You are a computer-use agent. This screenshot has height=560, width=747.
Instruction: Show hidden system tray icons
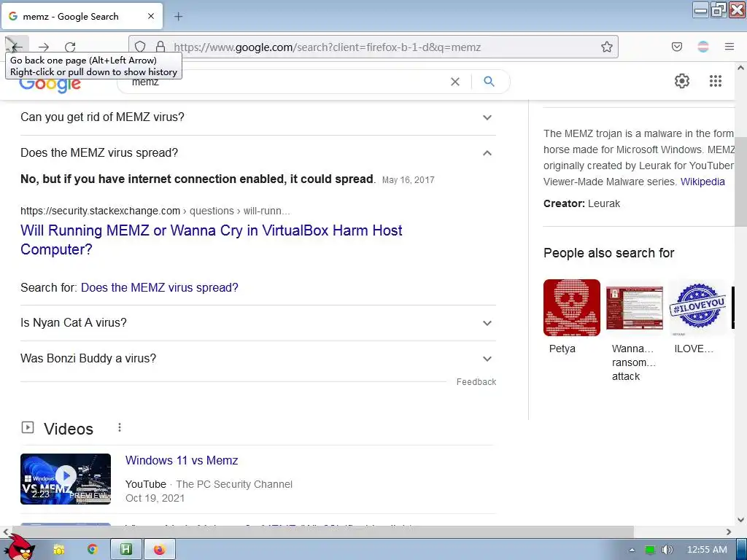pos(632,550)
